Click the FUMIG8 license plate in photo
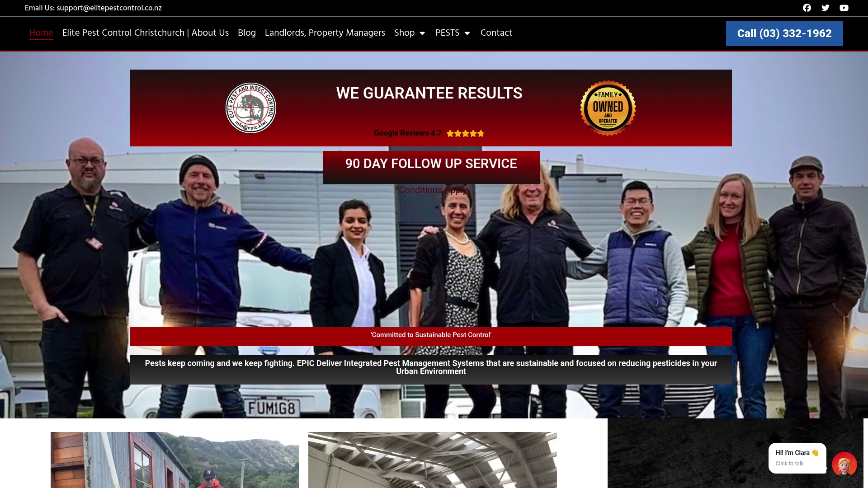Viewport: 868px width, 488px height. pyautogui.click(x=272, y=408)
